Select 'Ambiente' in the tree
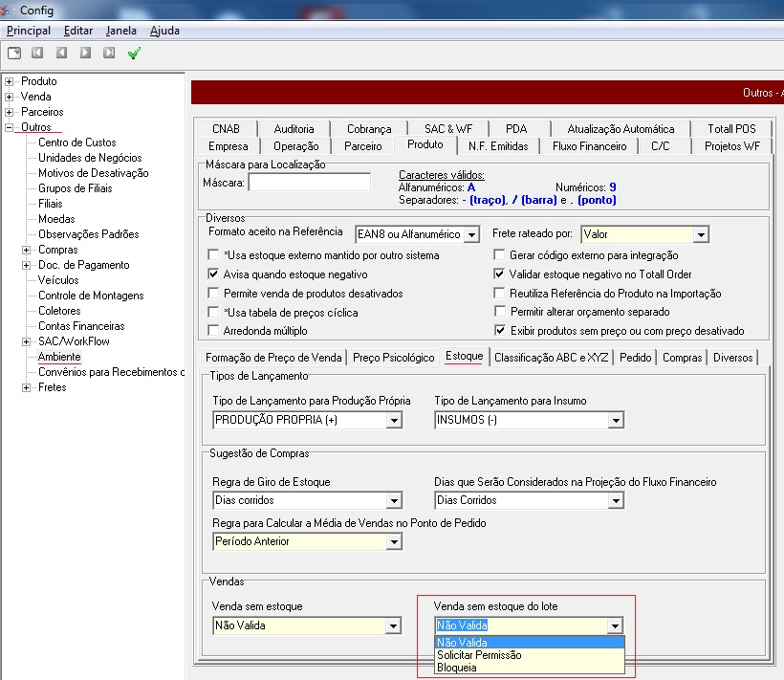This screenshot has width=784, height=680. 59,357
